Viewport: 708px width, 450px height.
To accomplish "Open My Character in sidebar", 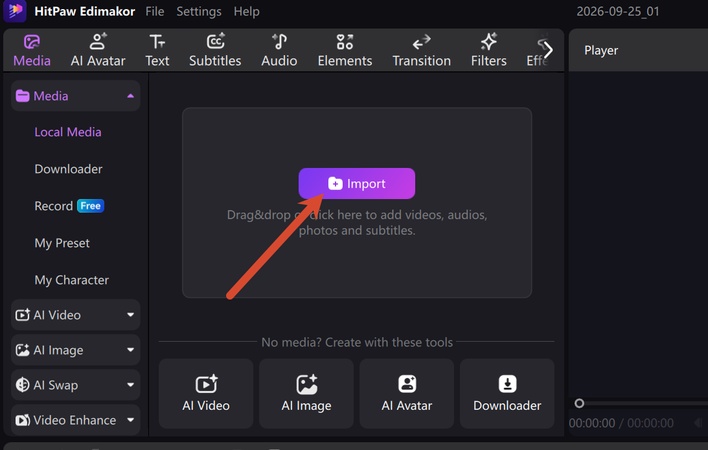I will (71, 280).
